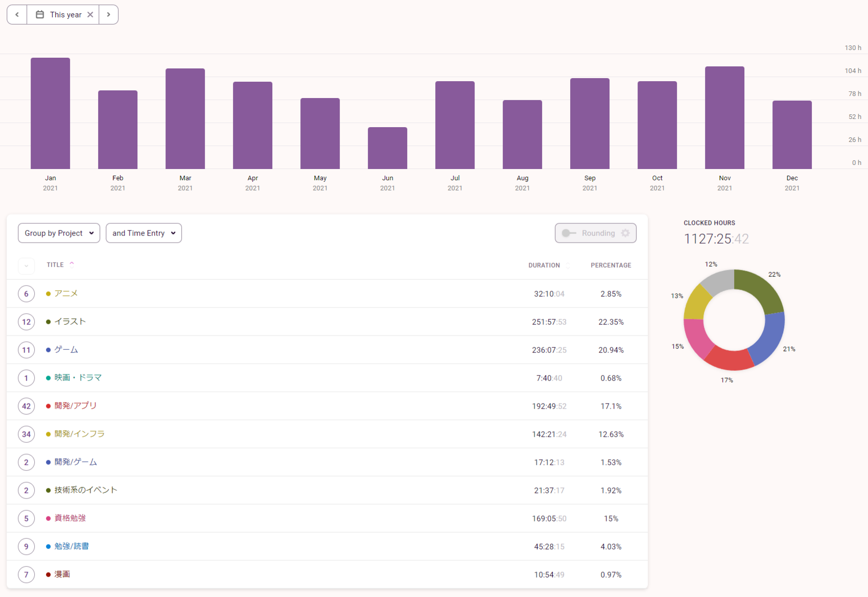This screenshot has width=868, height=597.
Task: Open the アニメ project link
Action: pyautogui.click(x=66, y=293)
